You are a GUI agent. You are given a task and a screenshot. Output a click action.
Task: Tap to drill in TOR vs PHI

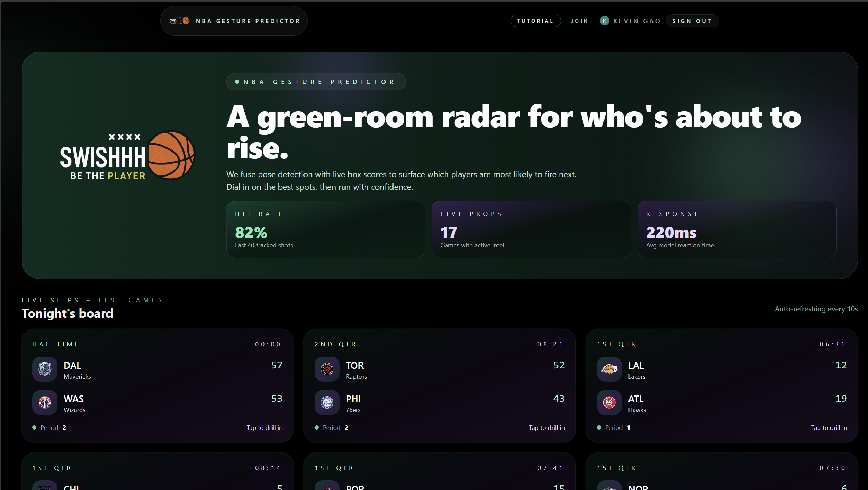[546, 427]
